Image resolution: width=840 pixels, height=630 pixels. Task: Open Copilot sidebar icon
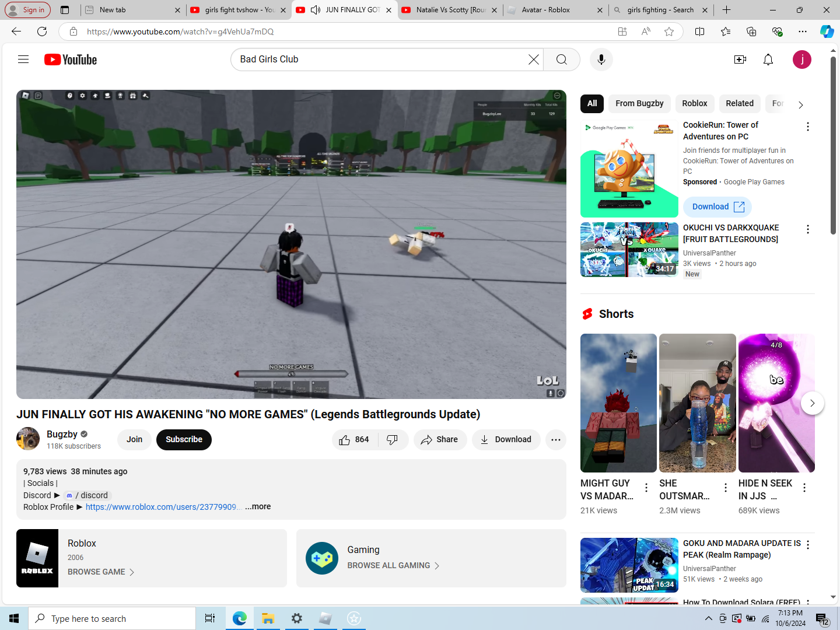tap(827, 32)
